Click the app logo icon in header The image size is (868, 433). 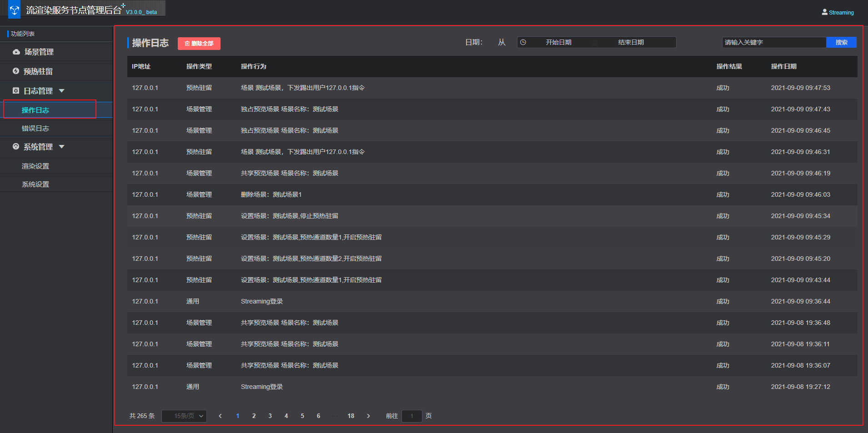15,10
